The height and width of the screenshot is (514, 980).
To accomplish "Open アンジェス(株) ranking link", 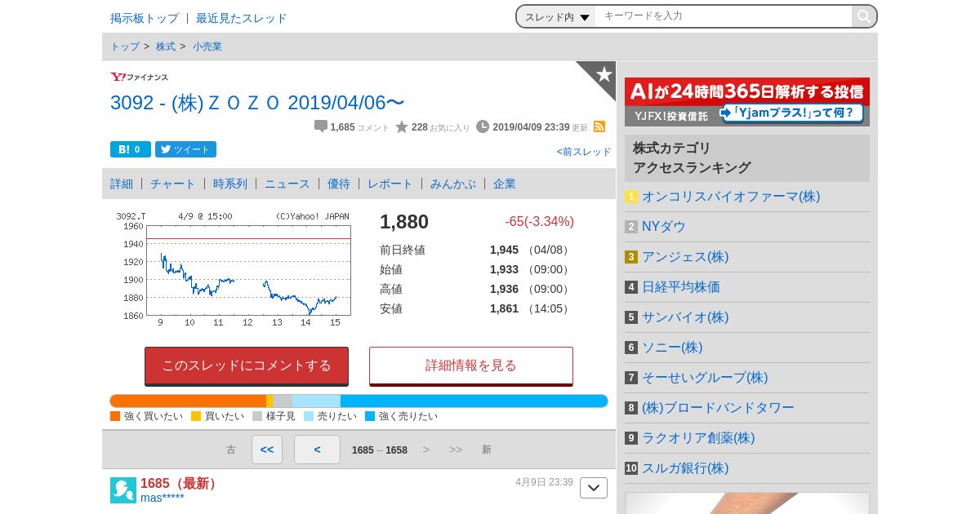I will (x=685, y=257).
